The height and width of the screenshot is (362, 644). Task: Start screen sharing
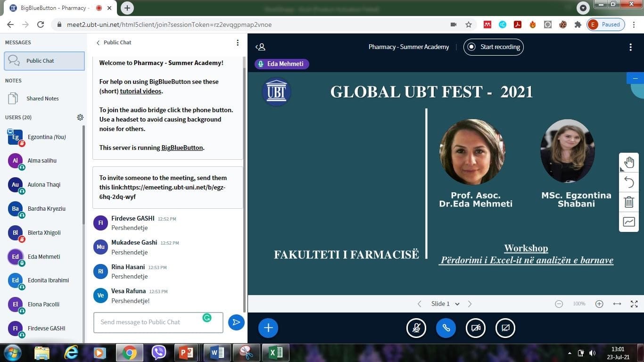point(505,328)
